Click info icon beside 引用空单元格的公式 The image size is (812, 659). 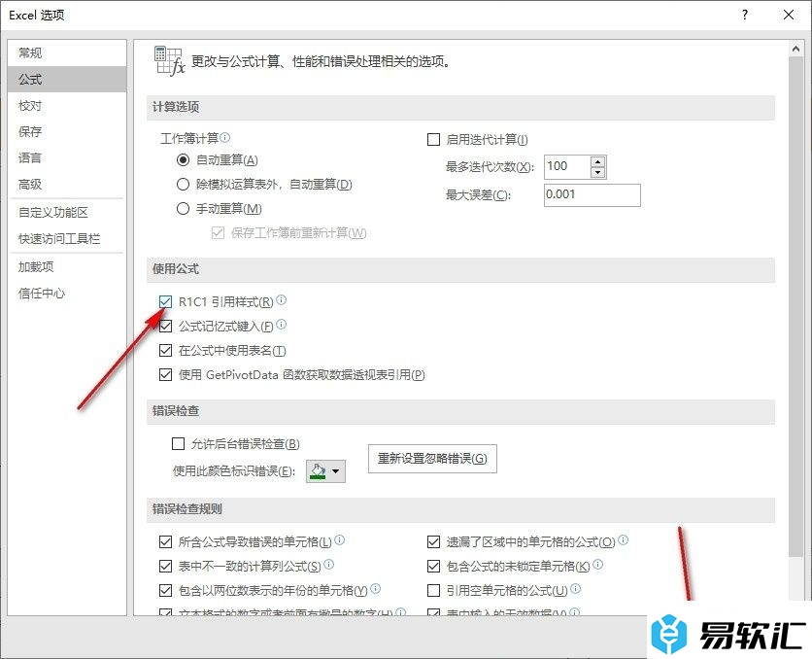[x=576, y=589]
